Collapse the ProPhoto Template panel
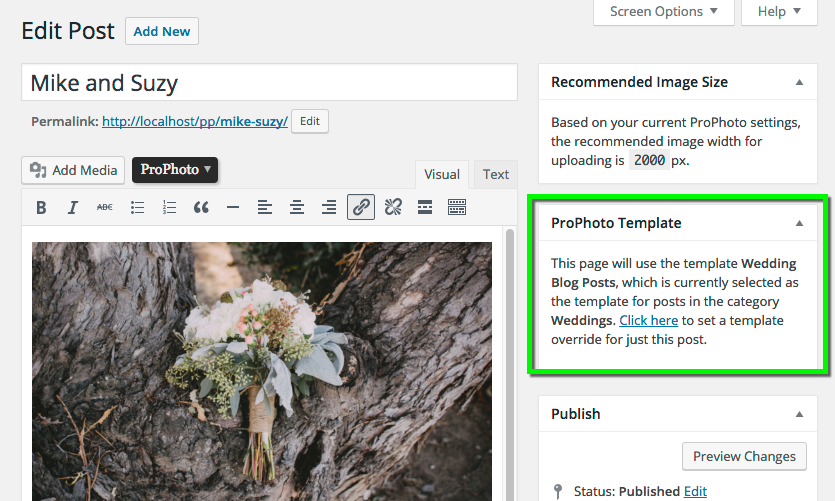The height and width of the screenshot is (501, 835). (x=799, y=224)
